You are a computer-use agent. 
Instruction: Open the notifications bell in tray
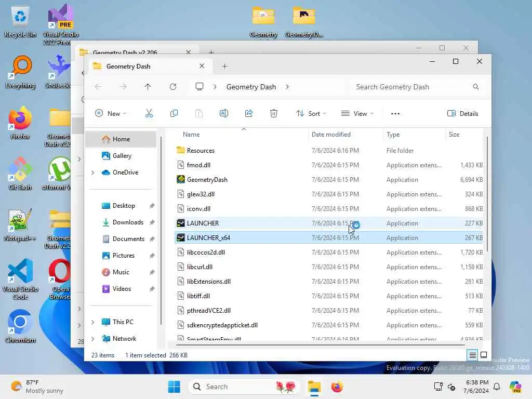497,387
